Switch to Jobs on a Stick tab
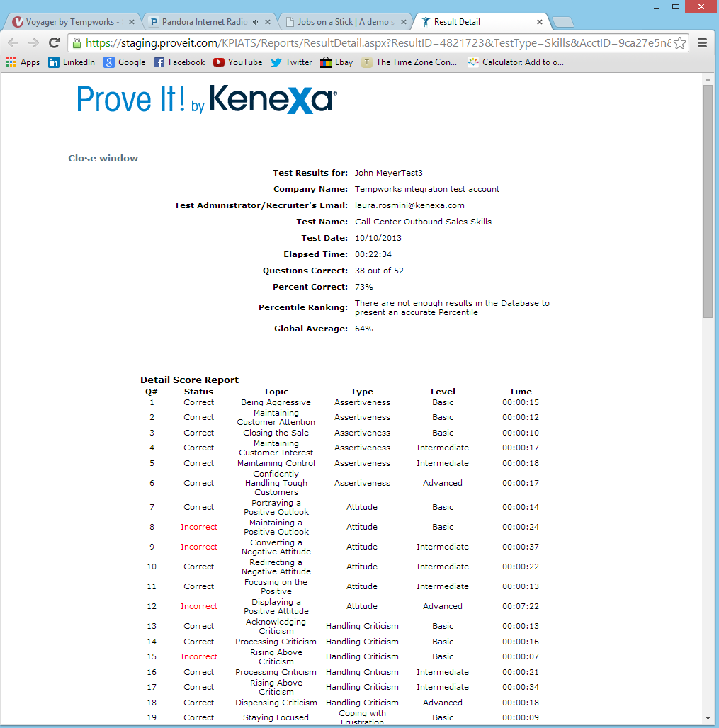The width and height of the screenshot is (719, 728). [344, 22]
